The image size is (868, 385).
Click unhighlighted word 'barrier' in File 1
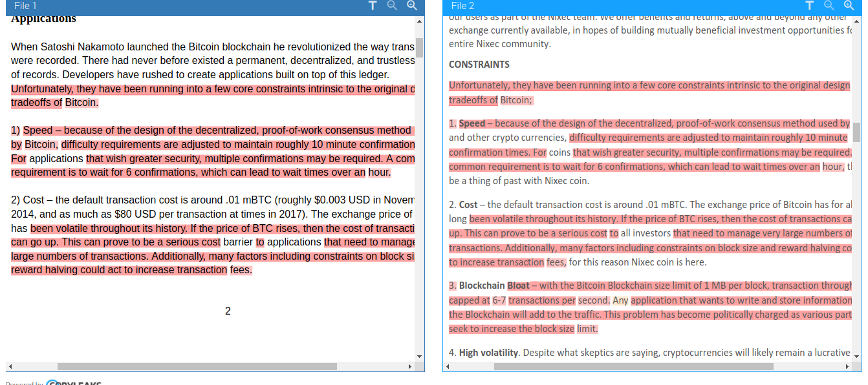238,242
